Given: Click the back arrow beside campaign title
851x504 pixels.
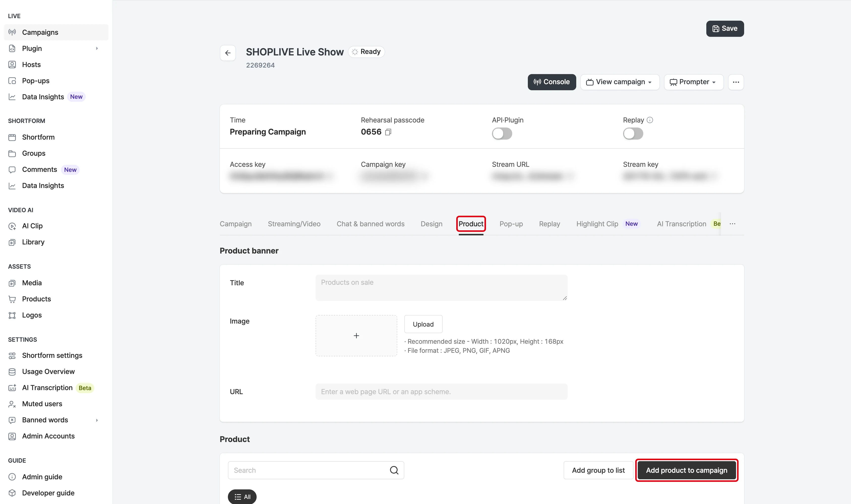Looking at the screenshot, I should [228, 53].
